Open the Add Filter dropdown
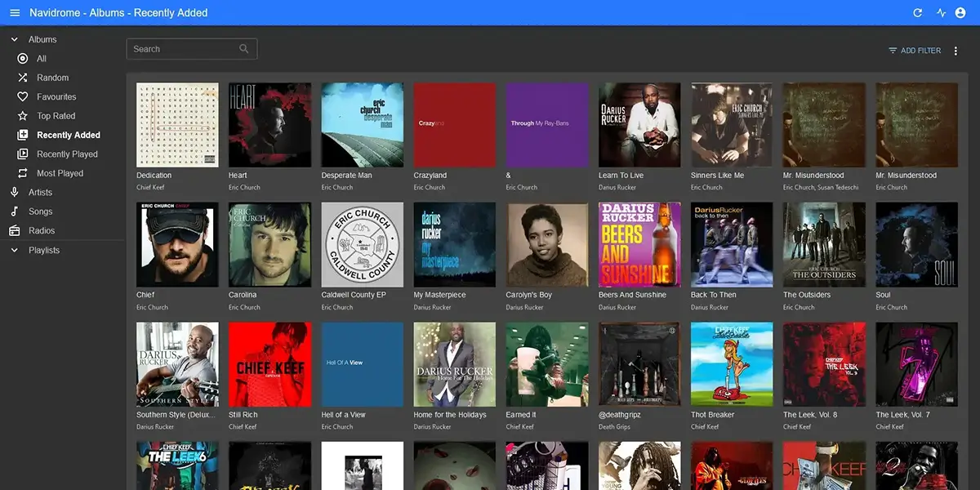This screenshot has height=490, width=980. pyautogui.click(x=915, y=51)
